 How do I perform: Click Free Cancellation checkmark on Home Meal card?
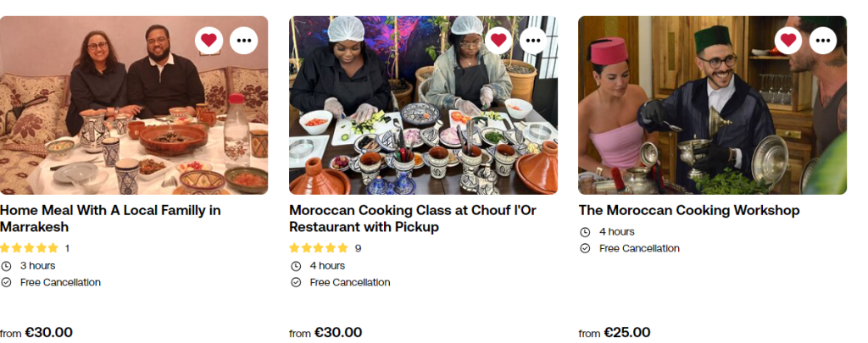(6, 283)
